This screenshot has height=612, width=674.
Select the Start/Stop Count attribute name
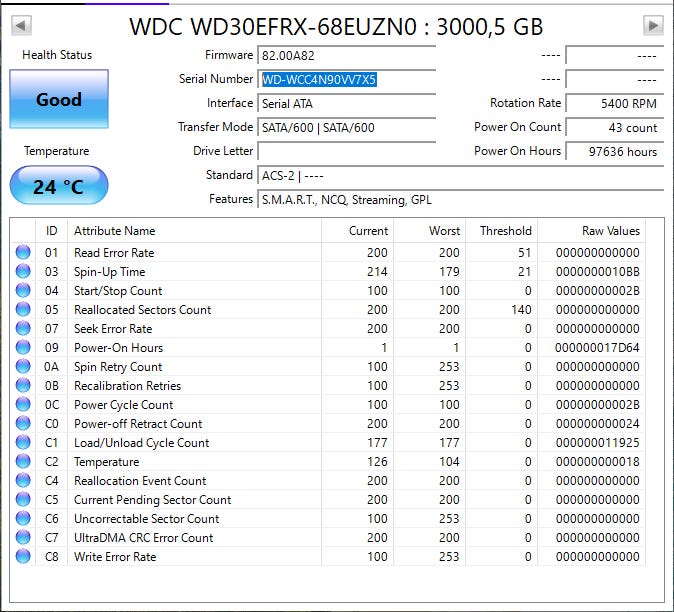tap(118, 291)
